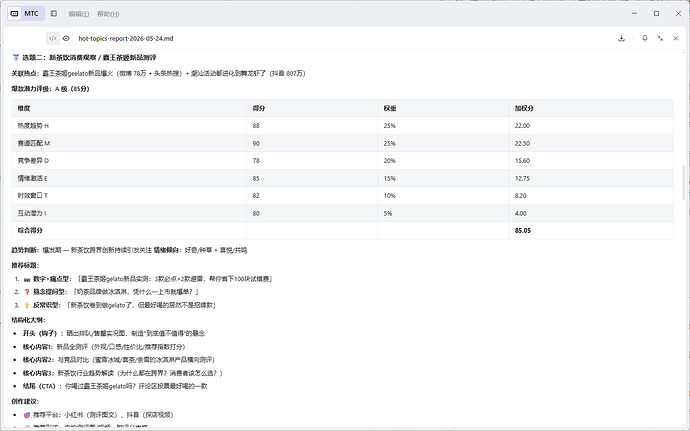
Task: Click the 选题二 heading text
Action: coord(89,58)
